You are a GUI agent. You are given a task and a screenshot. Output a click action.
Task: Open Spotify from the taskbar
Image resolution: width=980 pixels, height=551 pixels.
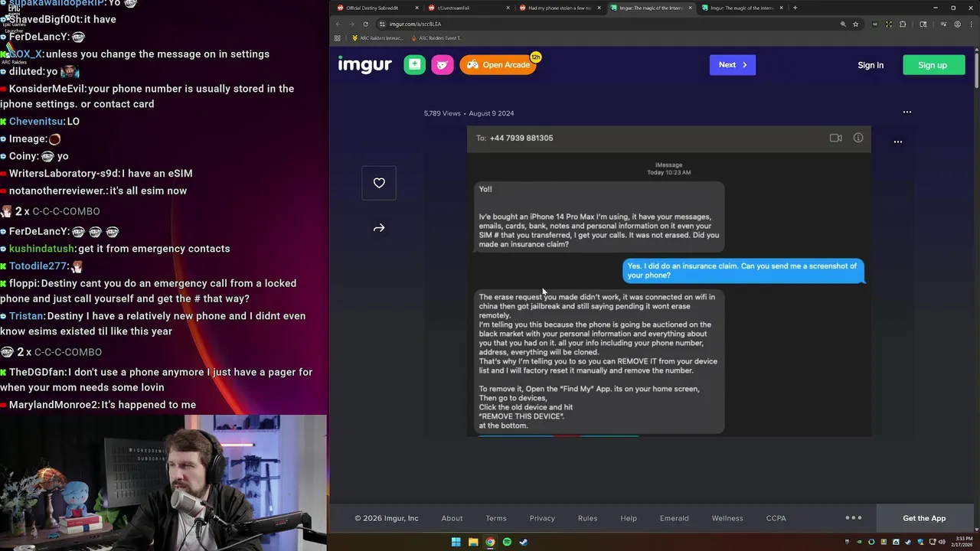(507, 542)
